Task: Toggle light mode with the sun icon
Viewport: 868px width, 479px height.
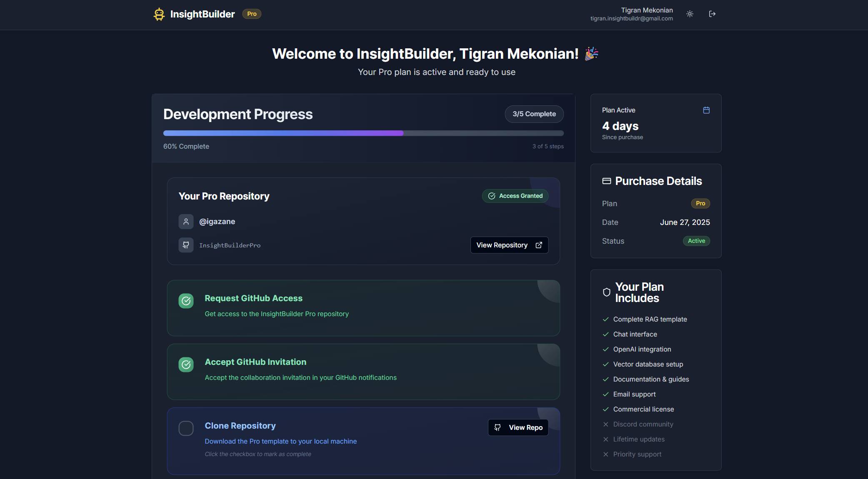Action: point(690,14)
